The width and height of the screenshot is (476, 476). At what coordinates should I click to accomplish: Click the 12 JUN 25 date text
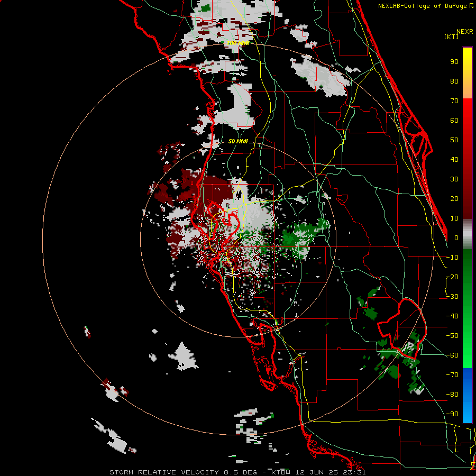pos(317,472)
